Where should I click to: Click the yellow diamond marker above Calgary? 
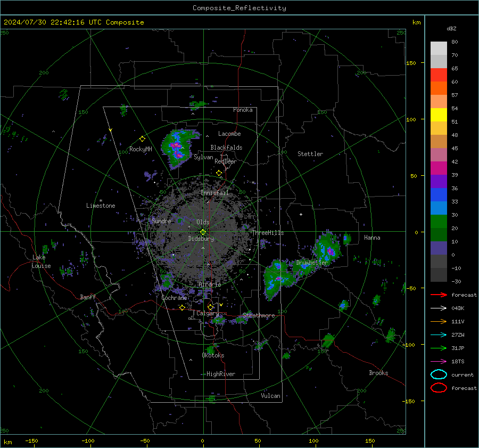(x=210, y=307)
